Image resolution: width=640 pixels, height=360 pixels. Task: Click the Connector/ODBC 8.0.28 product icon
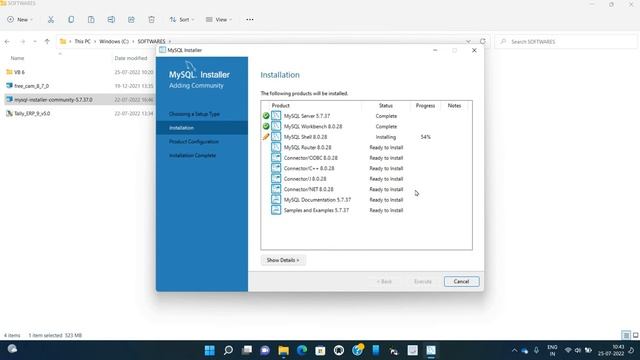coord(276,158)
